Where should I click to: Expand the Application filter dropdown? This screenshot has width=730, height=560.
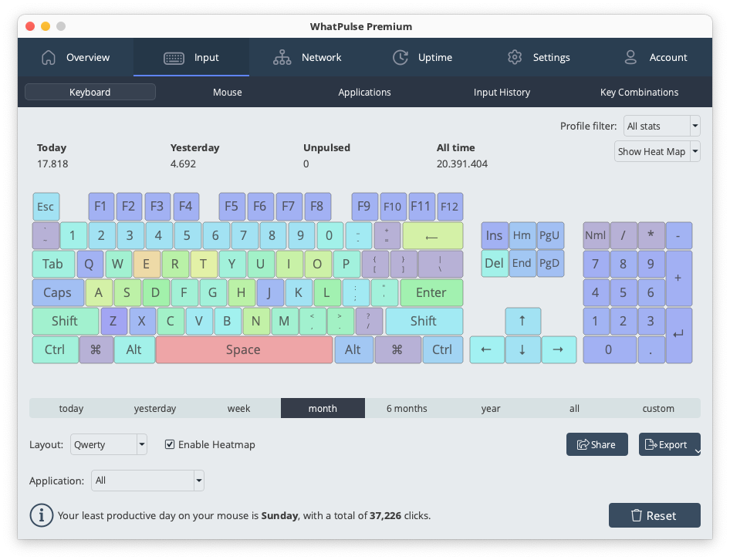coord(147,481)
